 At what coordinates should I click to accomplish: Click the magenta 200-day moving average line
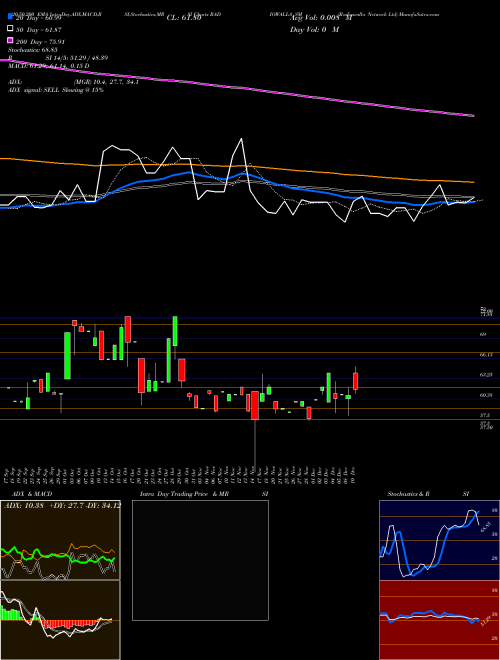coord(237,87)
